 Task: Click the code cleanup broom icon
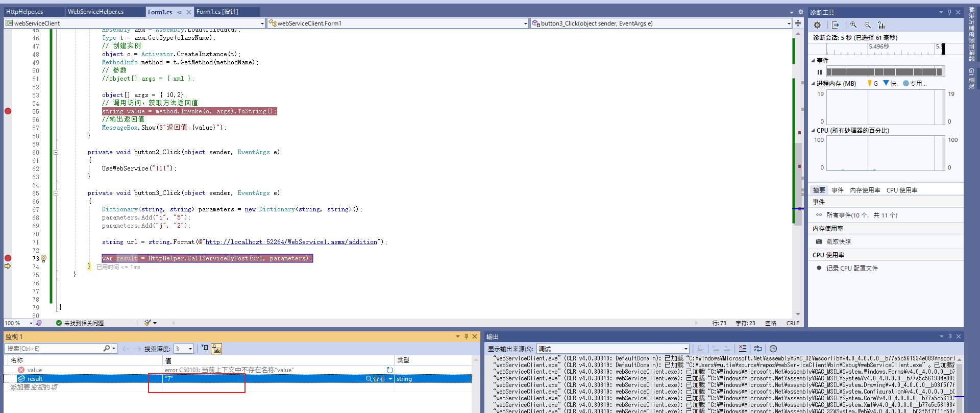coord(148,323)
